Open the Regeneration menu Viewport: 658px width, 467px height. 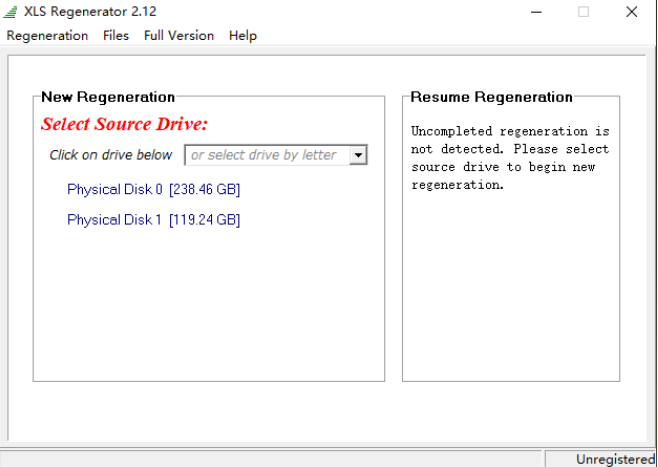tap(47, 35)
